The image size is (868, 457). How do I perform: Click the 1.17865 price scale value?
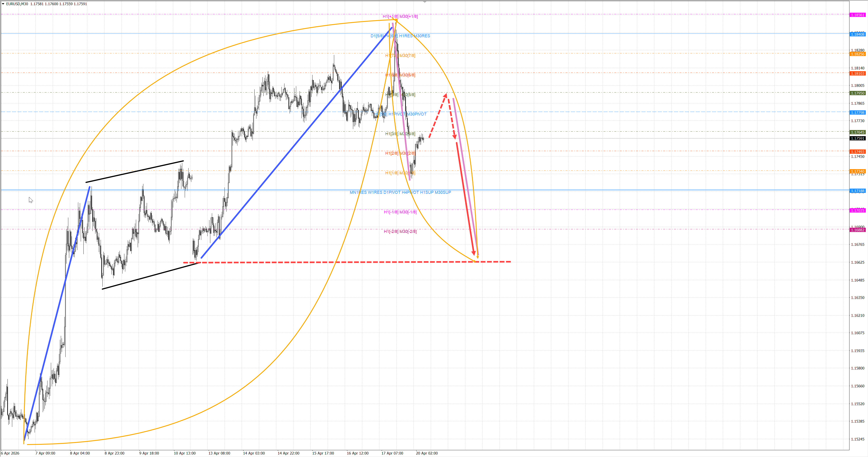click(x=858, y=104)
